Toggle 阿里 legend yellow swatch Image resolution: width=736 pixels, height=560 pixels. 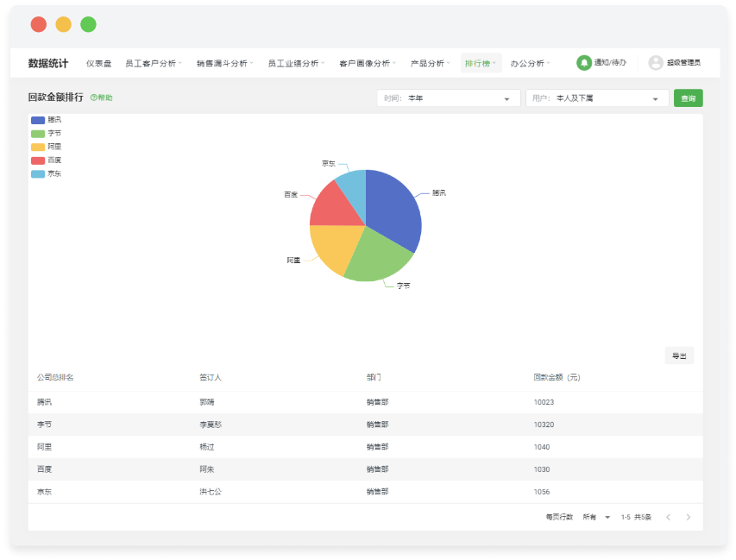click(x=38, y=147)
